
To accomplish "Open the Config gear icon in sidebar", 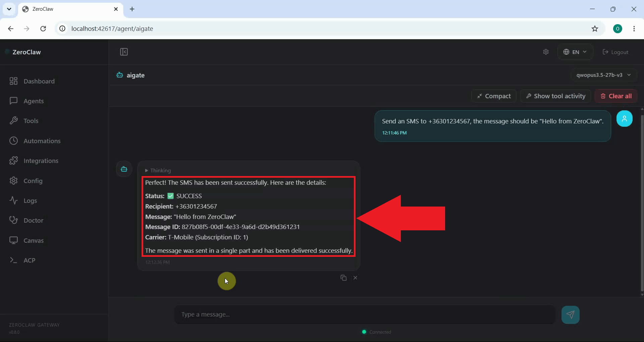I will 13,181.
